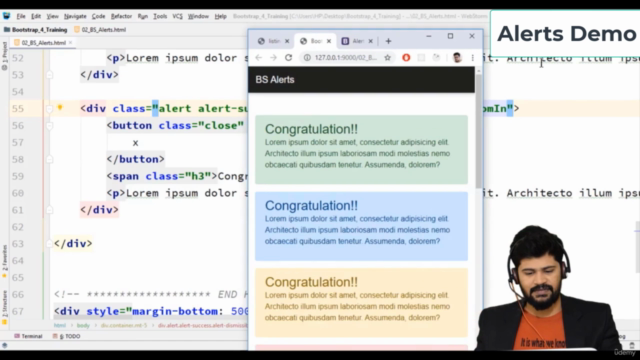Click the WebStorm application logo icon
The width and height of the screenshot is (640, 360).
[x=7, y=16]
